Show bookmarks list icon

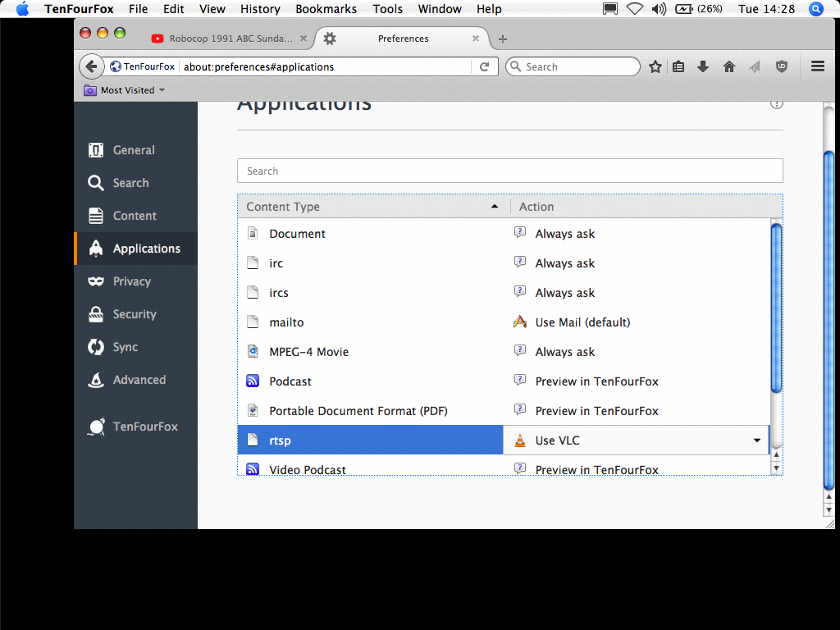click(678, 66)
